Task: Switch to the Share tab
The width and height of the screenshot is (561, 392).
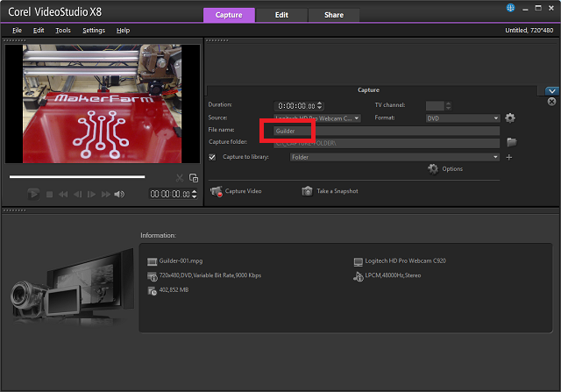Action: tap(334, 15)
